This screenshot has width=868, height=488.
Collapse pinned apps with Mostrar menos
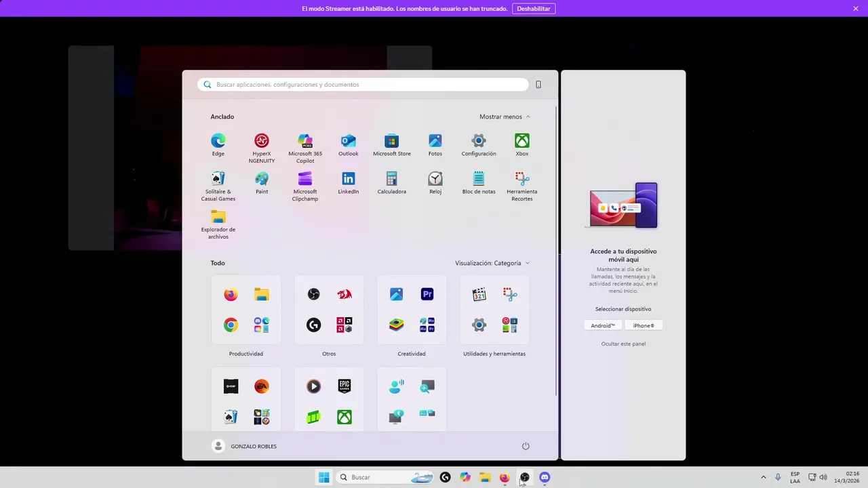pos(505,117)
